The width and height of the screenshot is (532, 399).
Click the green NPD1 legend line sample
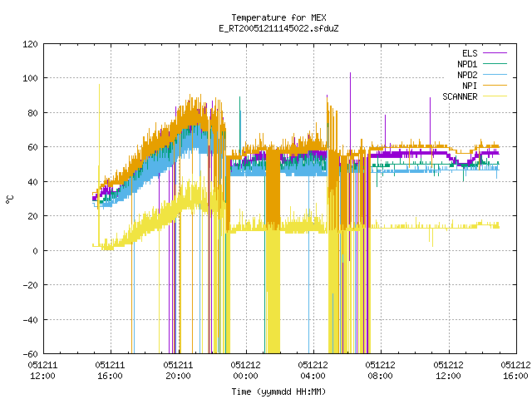[495, 64]
